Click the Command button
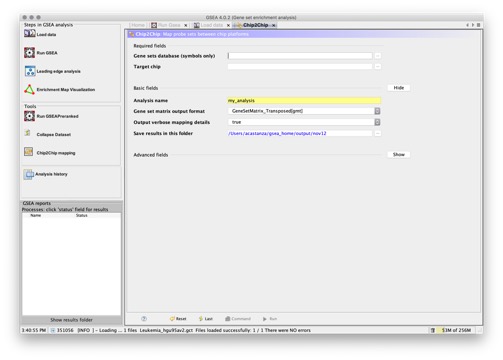The width and height of the screenshot is (503, 360). tap(238, 319)
